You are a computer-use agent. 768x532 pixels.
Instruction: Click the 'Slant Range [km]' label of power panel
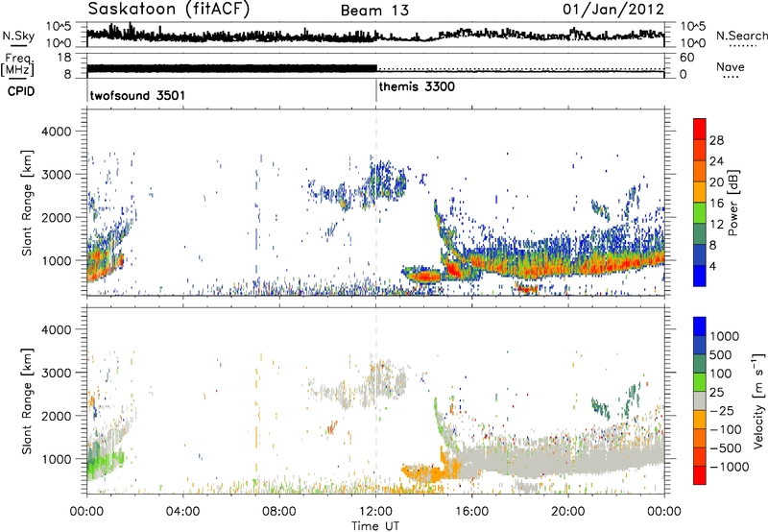coord(27,203)
